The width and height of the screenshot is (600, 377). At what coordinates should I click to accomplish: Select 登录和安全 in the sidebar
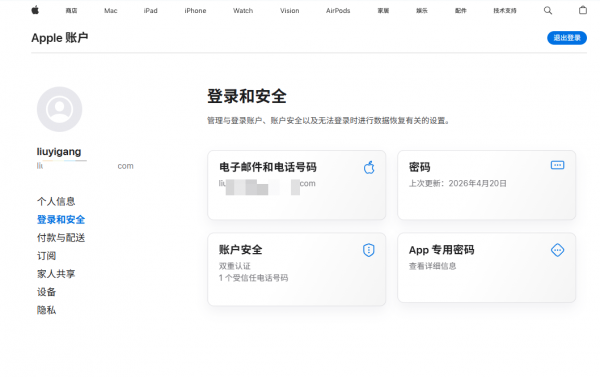point(61,220)
